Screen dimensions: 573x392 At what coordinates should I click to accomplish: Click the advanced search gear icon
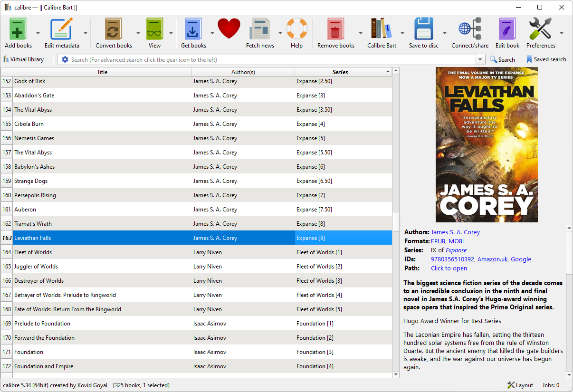coord(65,60)
